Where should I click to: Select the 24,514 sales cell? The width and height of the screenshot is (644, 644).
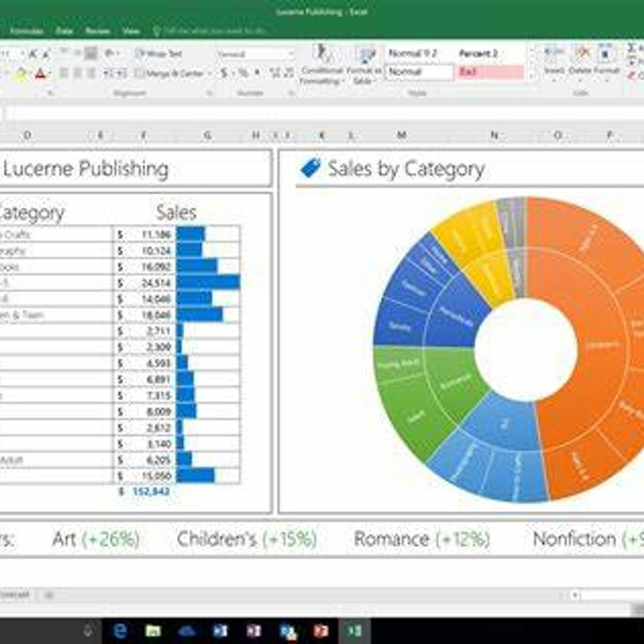point(145,282)
